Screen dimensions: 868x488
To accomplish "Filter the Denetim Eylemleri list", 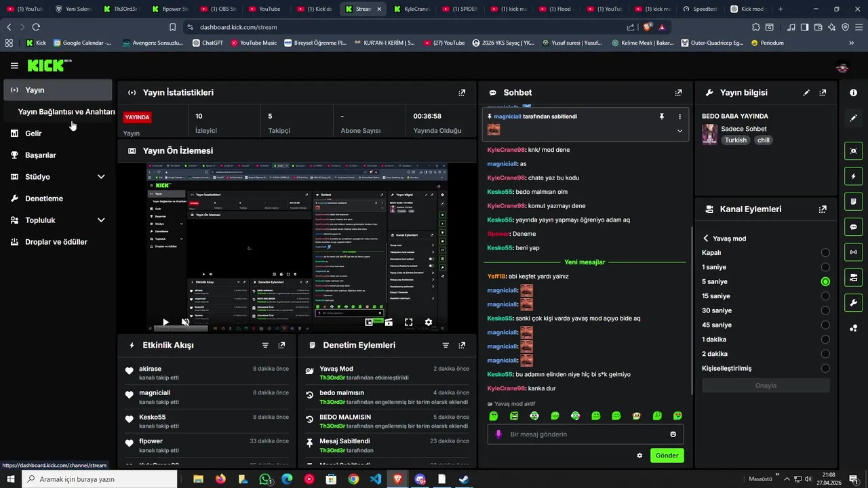I will coord(446,345).
